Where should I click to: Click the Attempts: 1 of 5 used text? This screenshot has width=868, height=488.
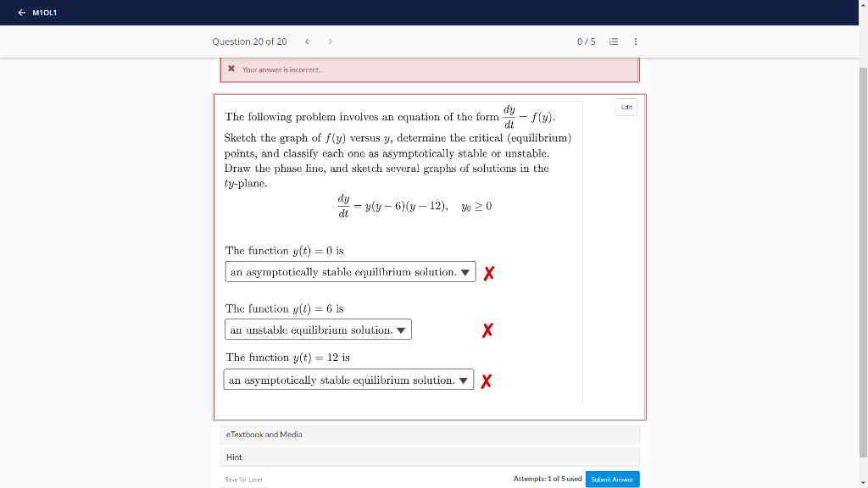[548, 479]
